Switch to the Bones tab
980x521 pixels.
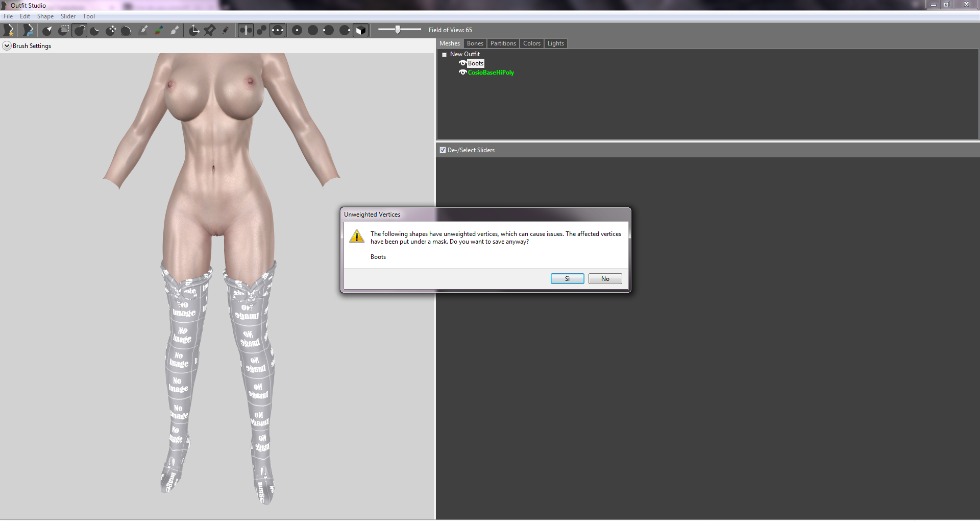[x=475, y=43]
